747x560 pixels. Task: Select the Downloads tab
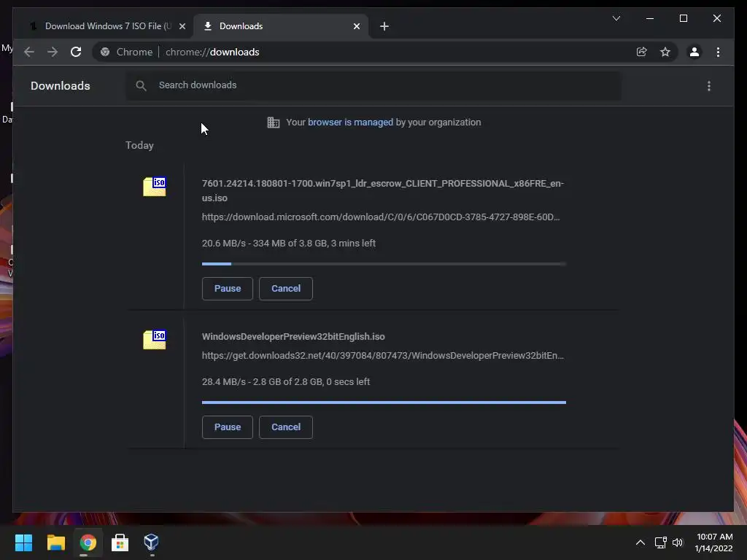pyautogui.click(x=281, y=26)
